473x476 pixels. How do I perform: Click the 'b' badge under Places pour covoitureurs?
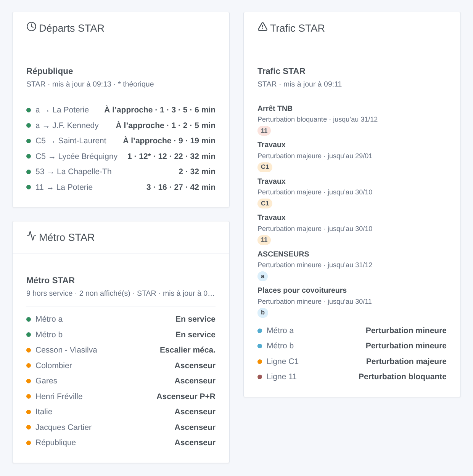(263, 313)
